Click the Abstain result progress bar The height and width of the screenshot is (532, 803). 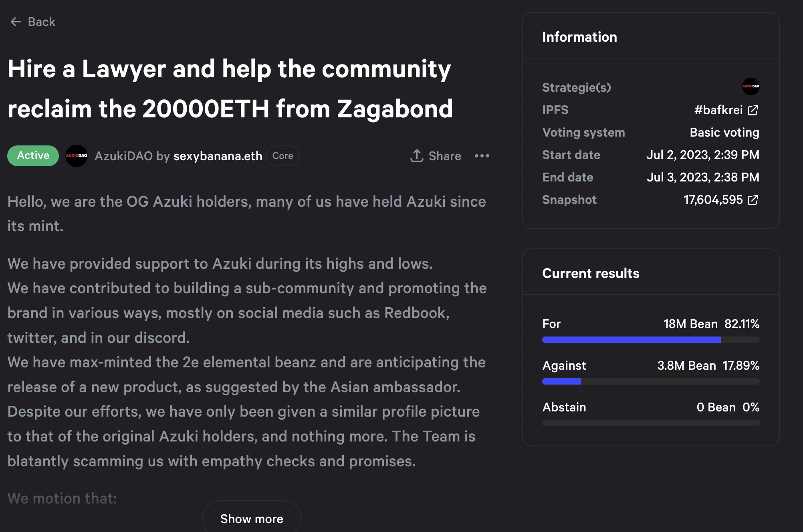pyautogui.click(x=650, y=423)
